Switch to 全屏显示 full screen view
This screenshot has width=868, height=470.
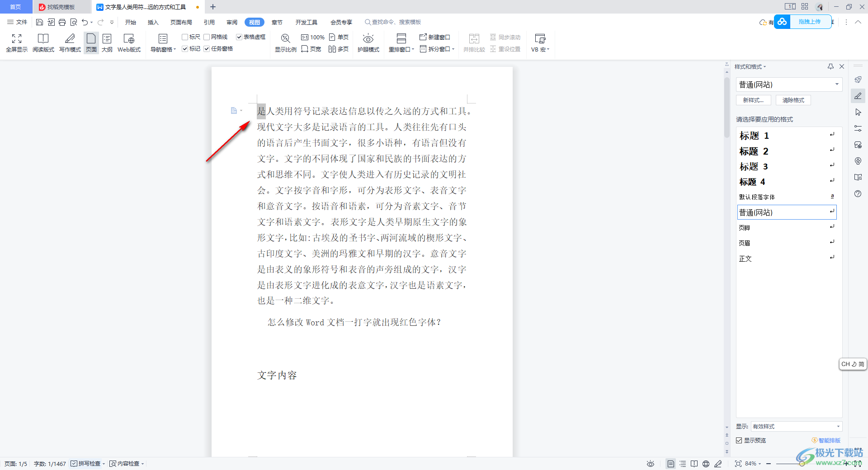[17, 43]
